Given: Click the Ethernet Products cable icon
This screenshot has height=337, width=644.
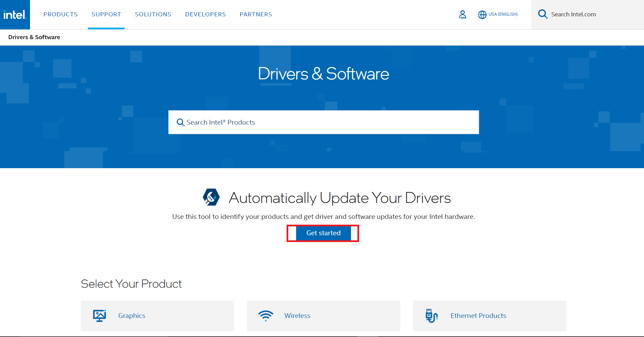Looking at the screenshot, I should pos(431,316).
